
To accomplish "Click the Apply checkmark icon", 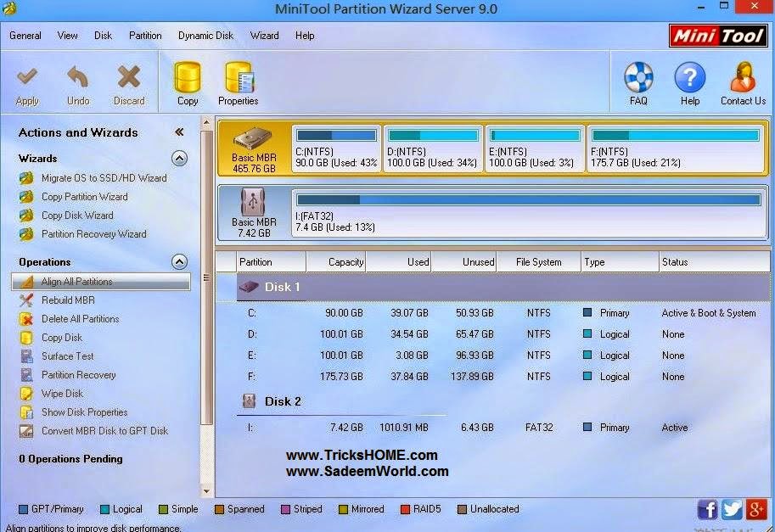I will (27, 76).
